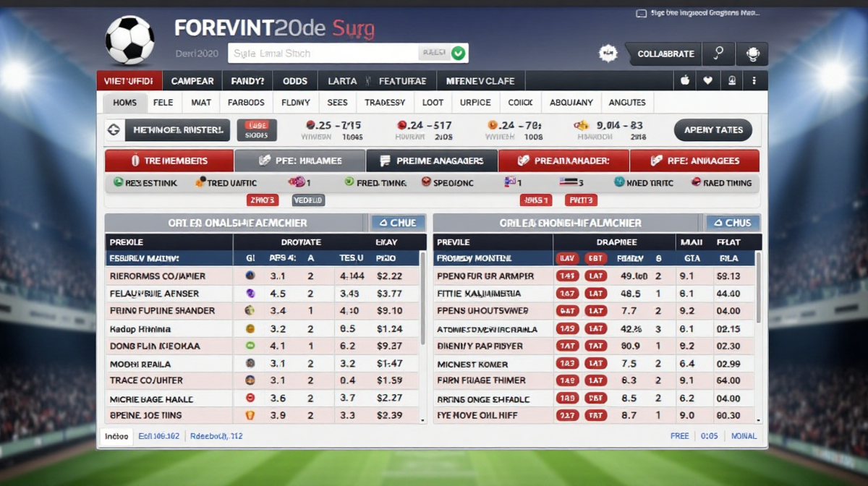Image resolution: width=868 pixels, height=486 pixels.
Task: Click the soccer ball logo icon
Action: (130, 40)
